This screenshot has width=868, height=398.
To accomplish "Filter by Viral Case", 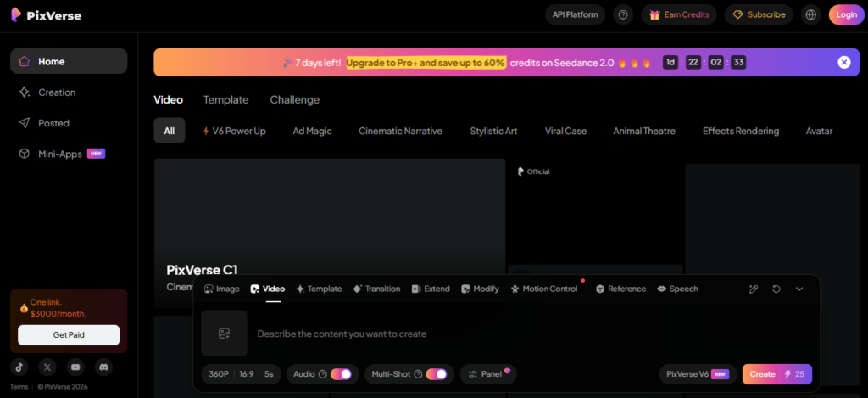I will [x=565, y=131].
